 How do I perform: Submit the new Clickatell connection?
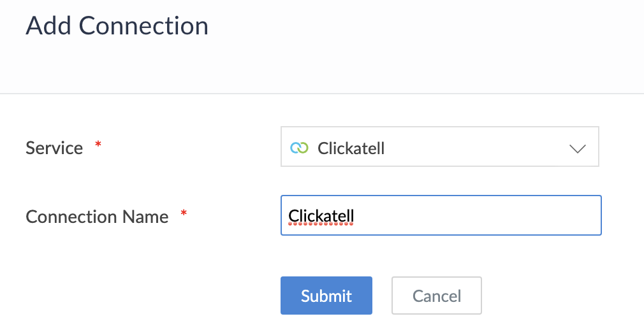click(x=326, y=296)
